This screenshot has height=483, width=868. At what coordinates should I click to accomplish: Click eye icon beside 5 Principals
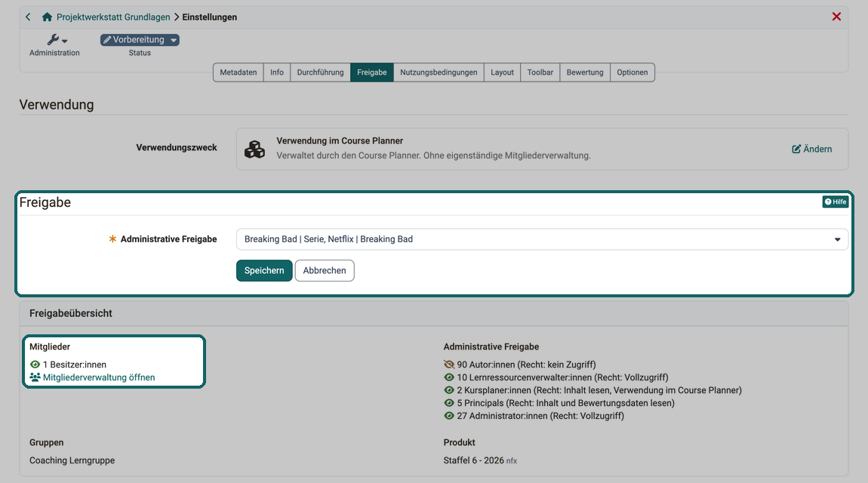coord(449,403)
